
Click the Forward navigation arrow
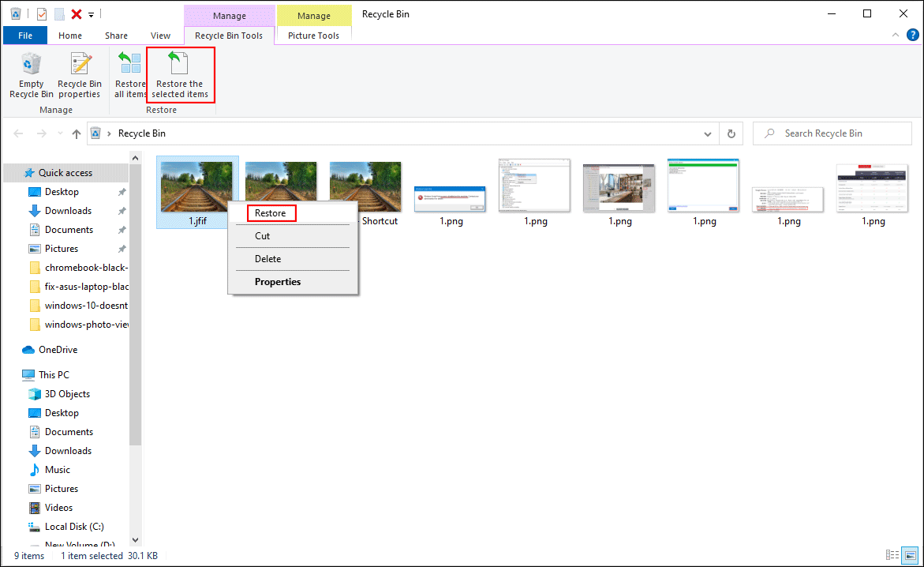(x=41, y=134)
